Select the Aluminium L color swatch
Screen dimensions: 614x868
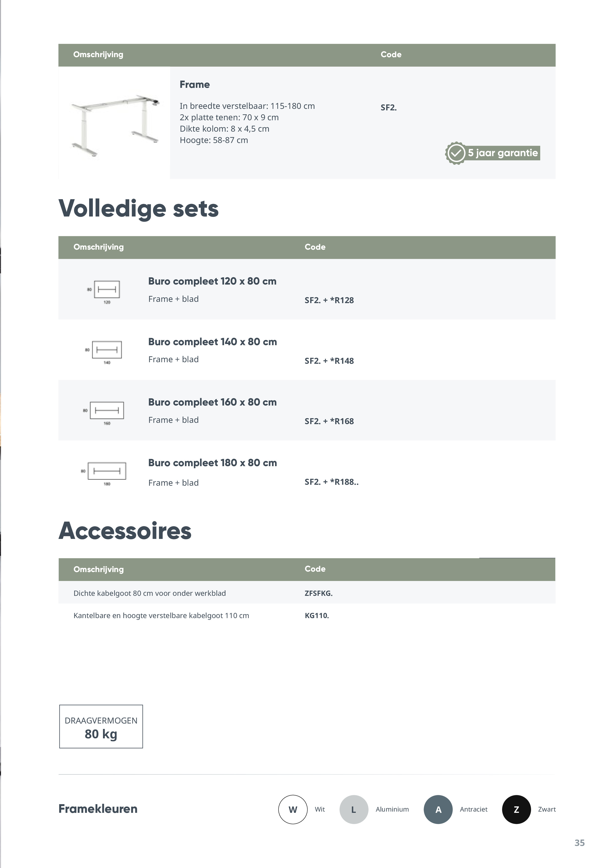click(x=354, y=809)
